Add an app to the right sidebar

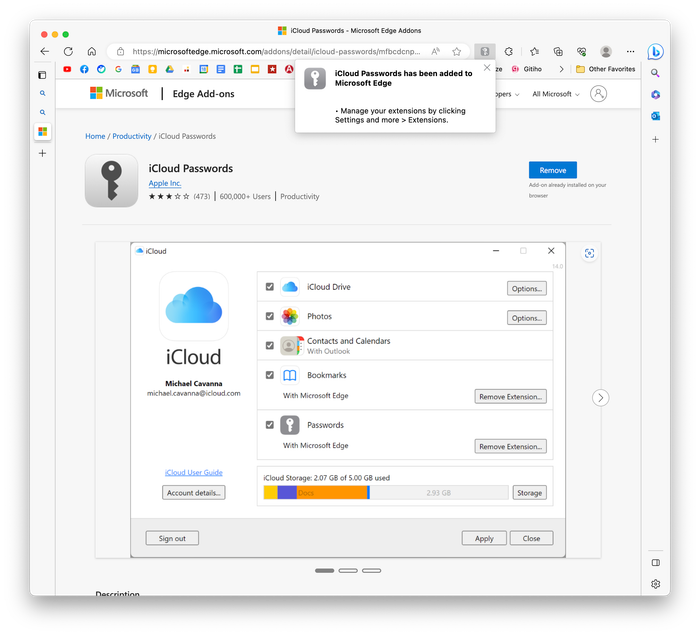coord(655,139)
